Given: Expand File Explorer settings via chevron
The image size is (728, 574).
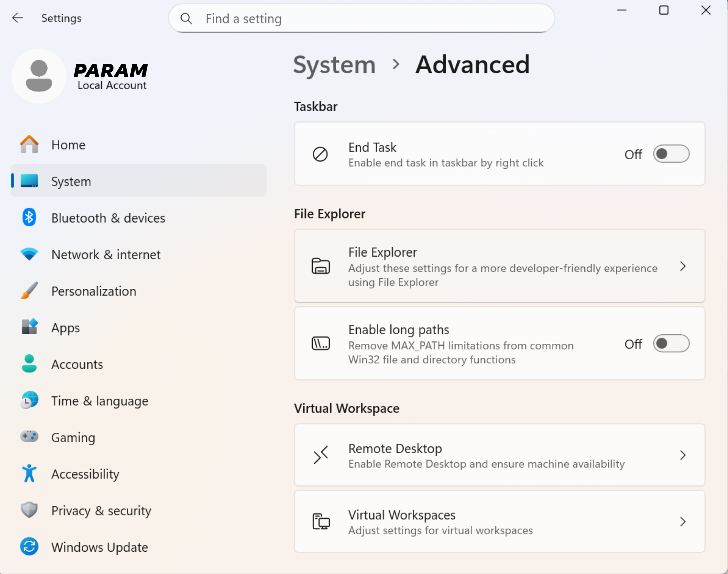Looking at the screenshot, I should tap(683, 266).
